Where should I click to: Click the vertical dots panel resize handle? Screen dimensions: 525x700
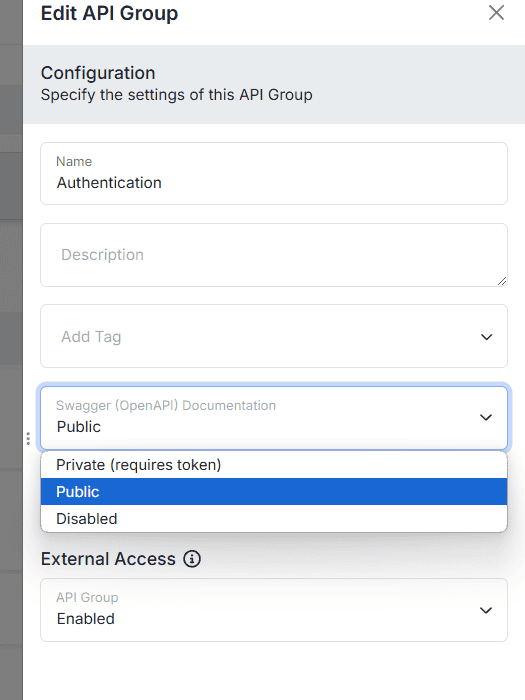point(28,438)
